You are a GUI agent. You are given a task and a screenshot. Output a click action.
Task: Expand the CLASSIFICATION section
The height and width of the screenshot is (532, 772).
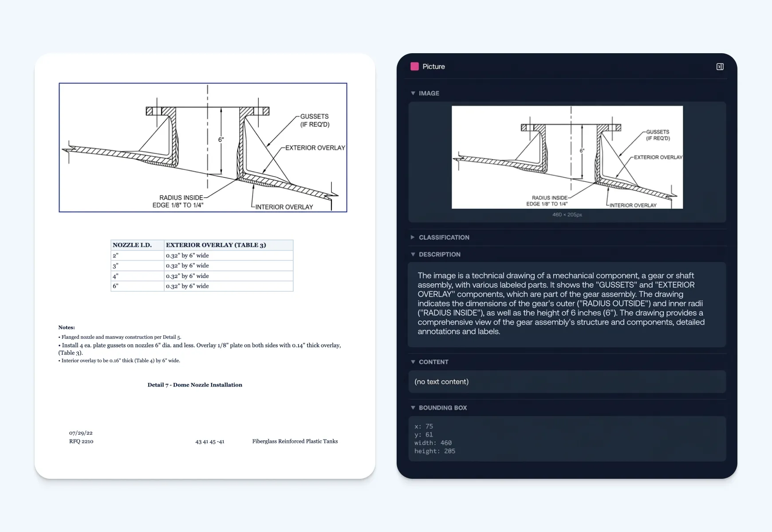(x=413, y=237)
